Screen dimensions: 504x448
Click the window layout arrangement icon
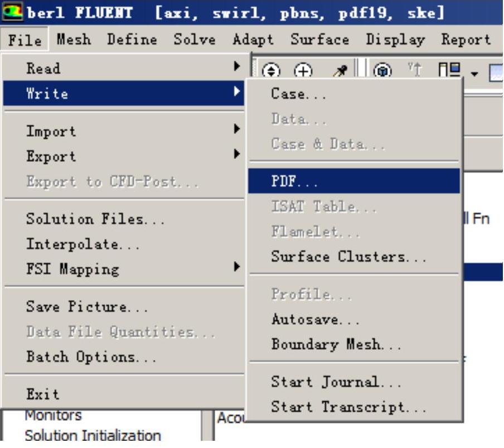(x=450, y=70)
